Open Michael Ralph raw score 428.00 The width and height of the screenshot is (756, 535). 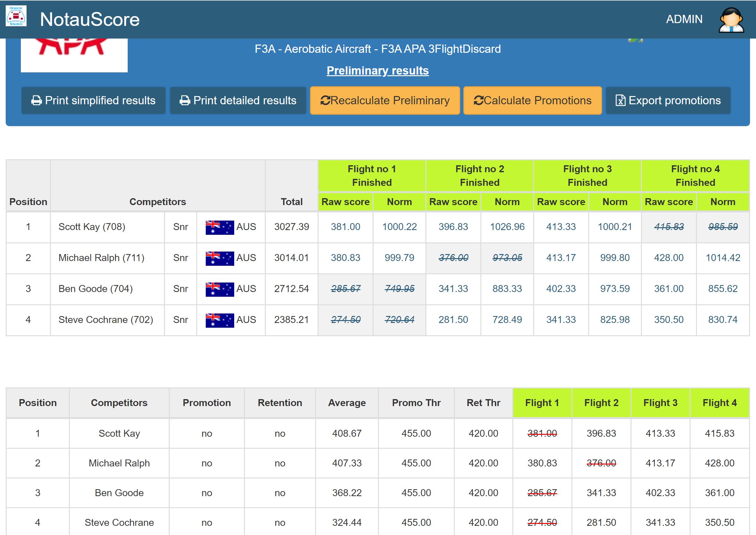[x=669, y=258]
